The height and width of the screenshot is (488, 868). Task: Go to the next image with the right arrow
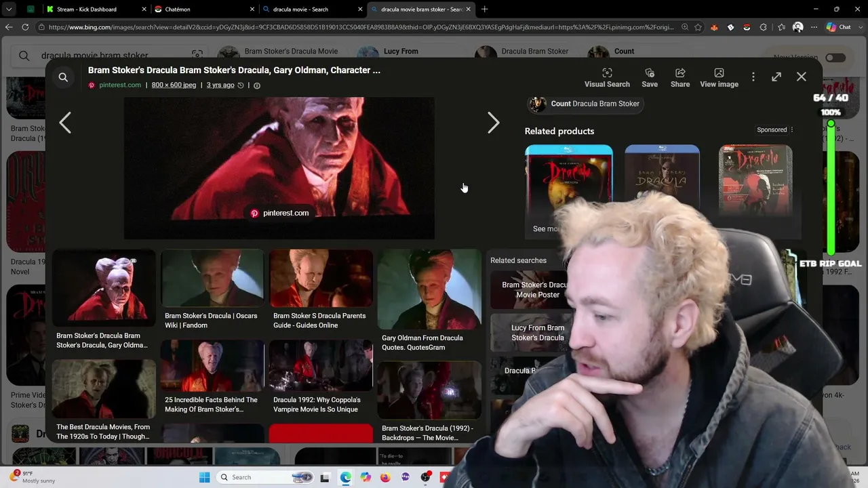493,123
